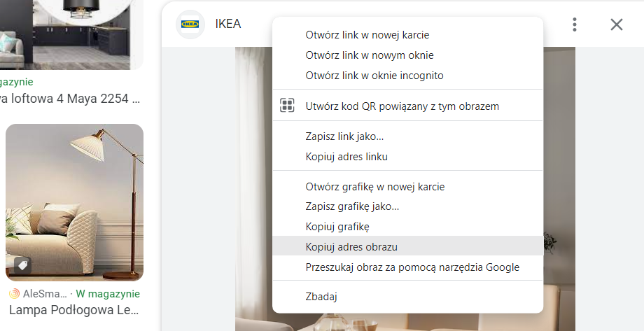Viewport: 644px width, 331px height.
Task: Click the price tag icon on lamp thumbnail
Action: coord(22,265)
